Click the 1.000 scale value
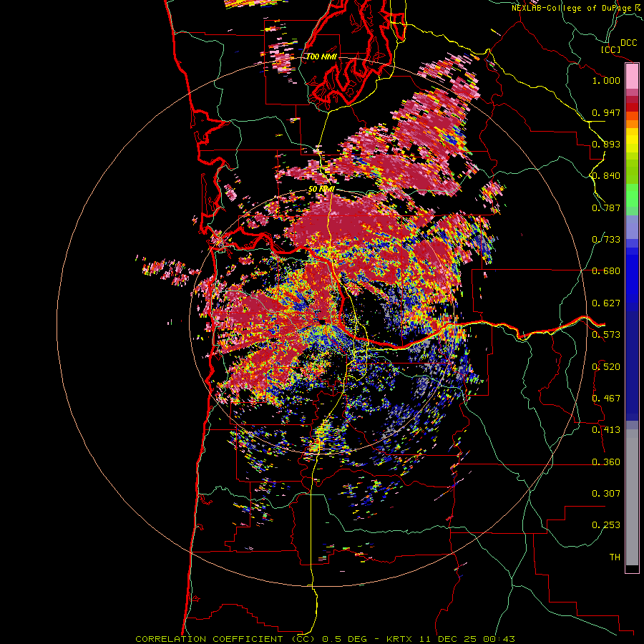Screen dimensions: 644x644 click(606, 80)
